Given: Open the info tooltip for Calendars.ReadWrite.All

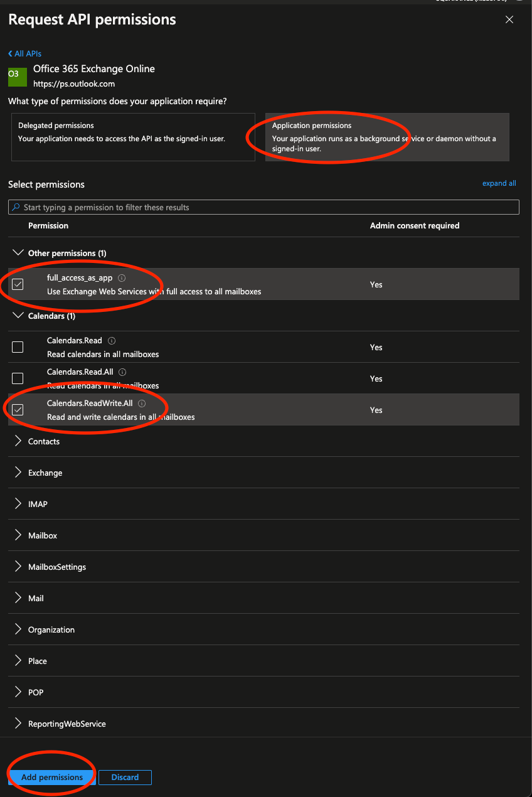Looking at the screenshot, I should point(142,403).
